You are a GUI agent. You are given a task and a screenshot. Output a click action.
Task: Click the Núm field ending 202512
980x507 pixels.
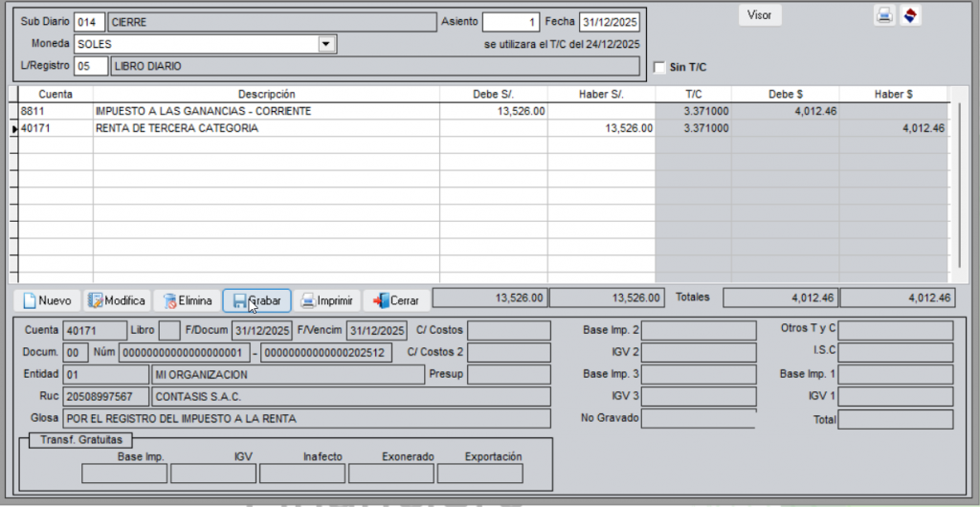click(326, 353)
